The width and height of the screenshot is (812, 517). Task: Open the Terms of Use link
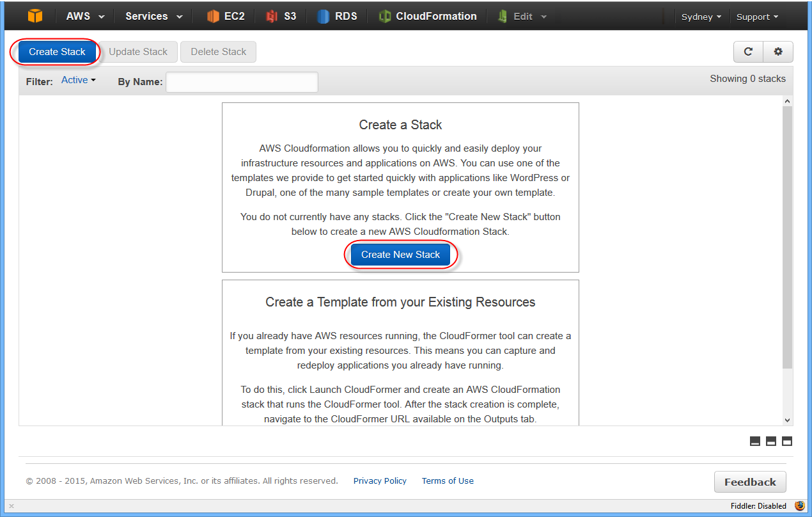click(x=448, y=481)
